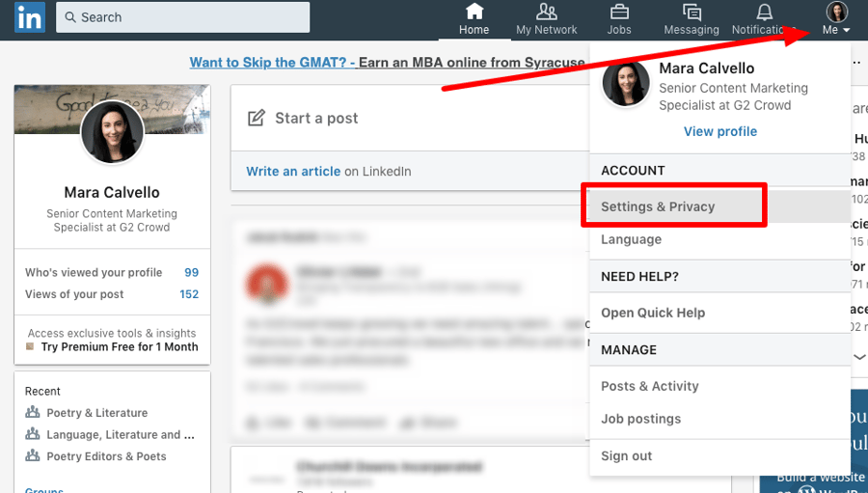Click the Premium gold square icon
Screen dimensions: 868x493
[31, 346]
